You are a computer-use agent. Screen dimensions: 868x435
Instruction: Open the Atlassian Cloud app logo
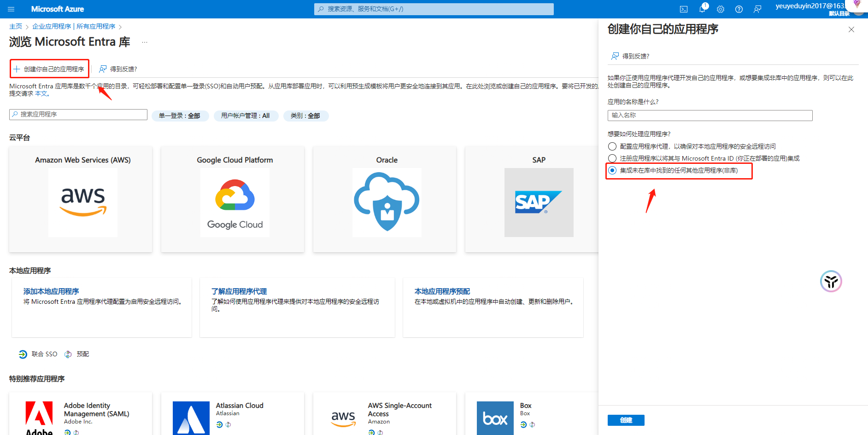tap(191, 418)
